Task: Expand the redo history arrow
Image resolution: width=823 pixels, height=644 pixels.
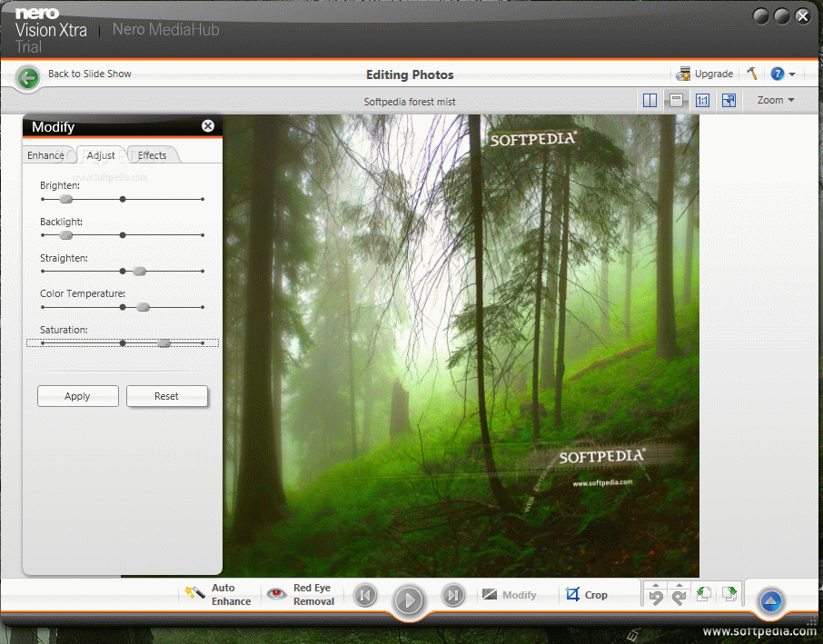Action: click(x=679, y=585)
